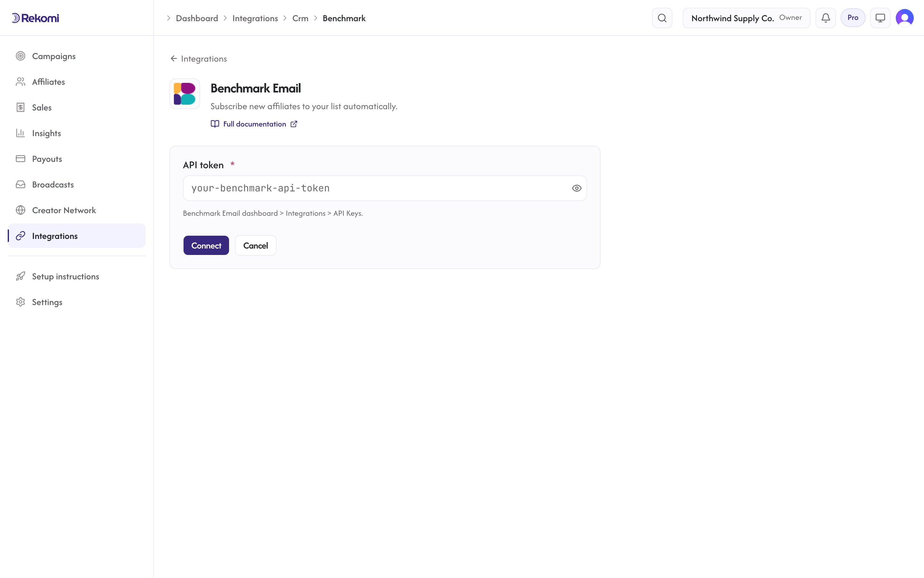Screen dimensions: 924x578
Task: Click the API token label
Action: coord(203,165)
